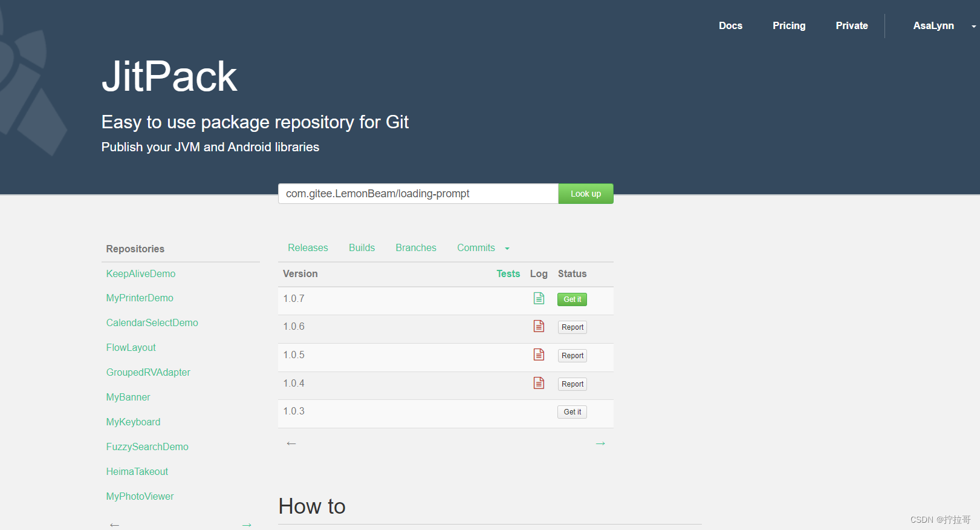Click the Look up button
The height and width of the screenshot is (530, 980).
[586, 194]
